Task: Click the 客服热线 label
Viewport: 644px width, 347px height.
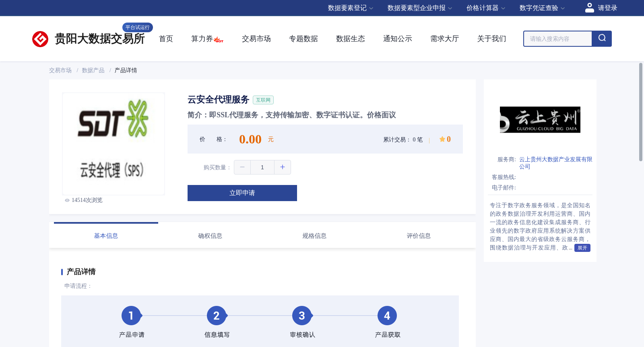Action: pyautogui.click(x=504, y=177)
